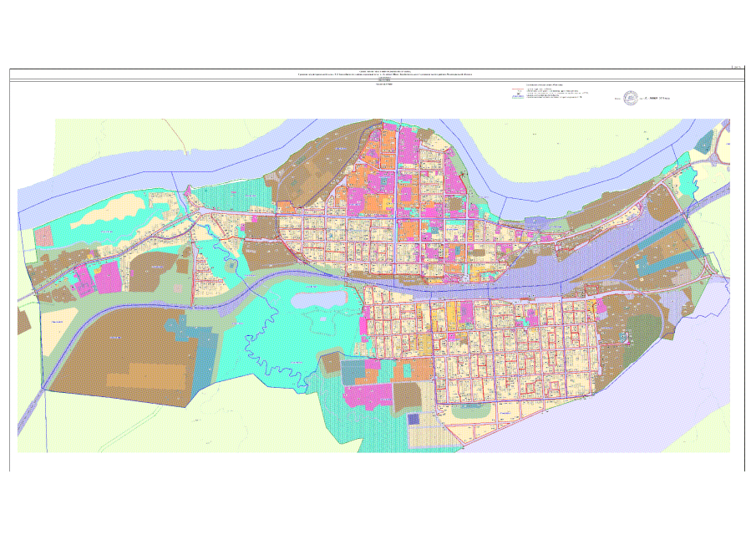Click the date text beside the stamp
This screenshot has width=756, height=535.
(x=655, y=99)
